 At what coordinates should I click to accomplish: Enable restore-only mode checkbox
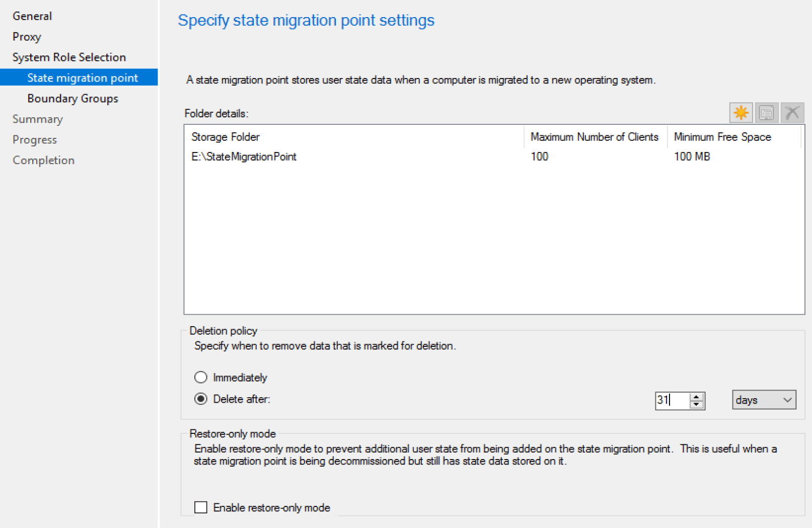pos(200,507)
